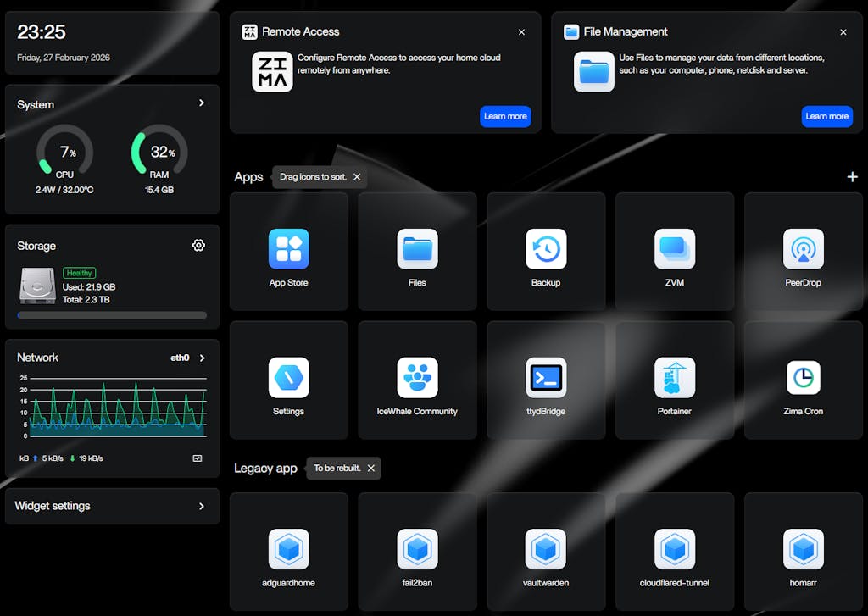Open Widget settings panel
Image resolution: width=868 pixels, height=616 pixels.
point(112,506)
